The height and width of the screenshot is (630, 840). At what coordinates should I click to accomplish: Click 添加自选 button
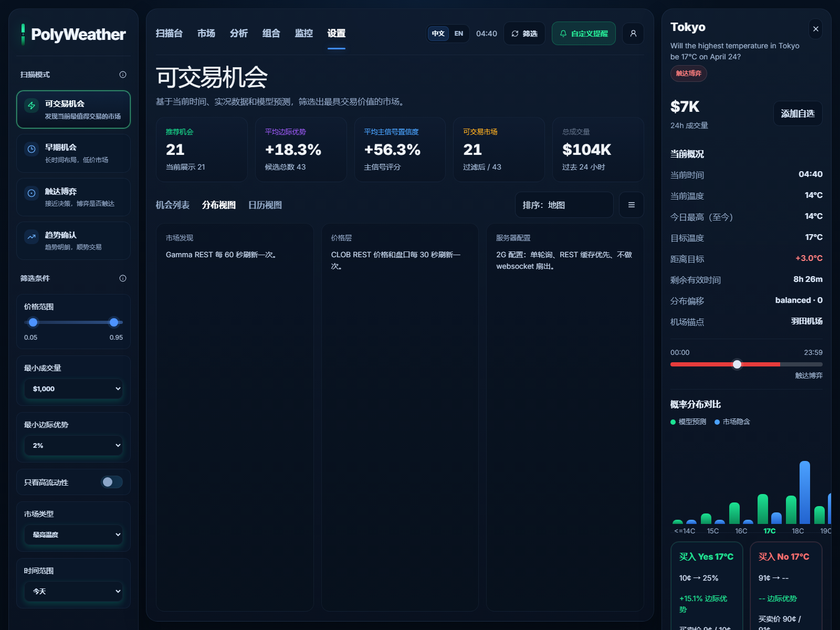pyautogui.click(x=798, y=113)
